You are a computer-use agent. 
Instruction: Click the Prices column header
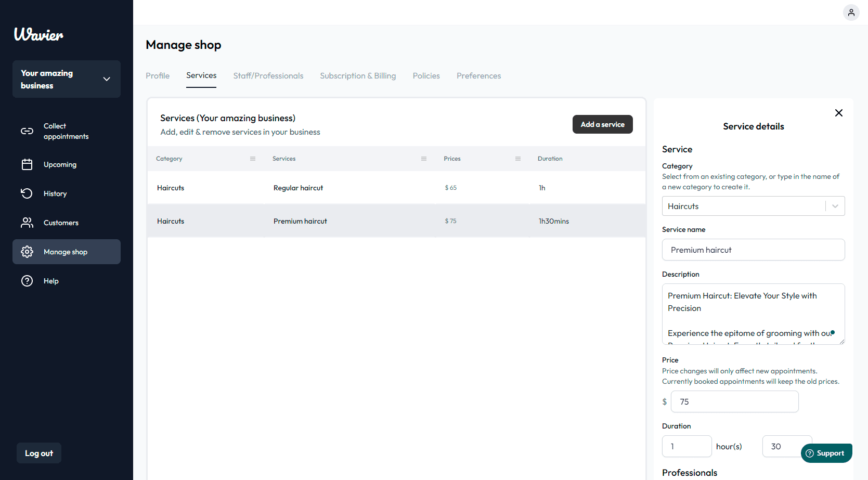click(452, 159)
